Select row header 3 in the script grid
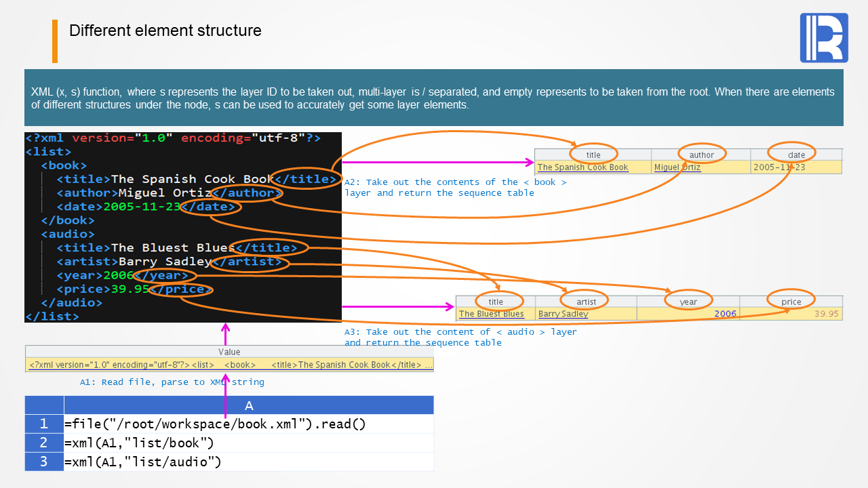This screenshot has width=868, height=488. [44, 462]
